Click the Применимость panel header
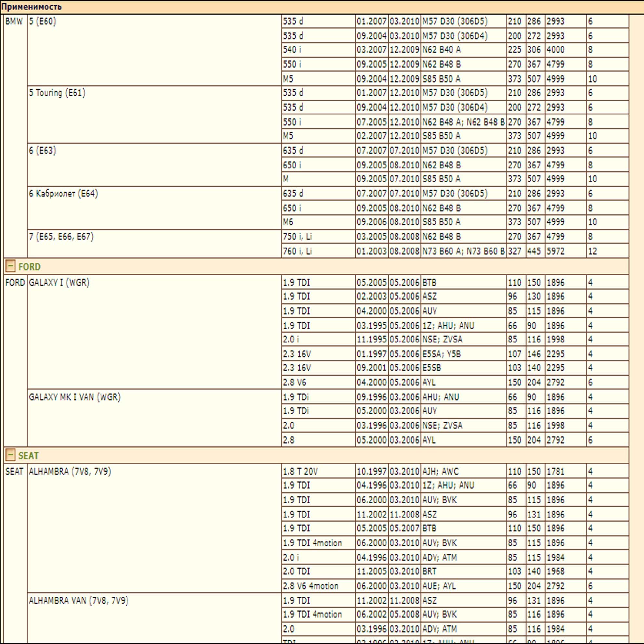The height and width of the screenshot is (644, 644). (x=31, y=7)
